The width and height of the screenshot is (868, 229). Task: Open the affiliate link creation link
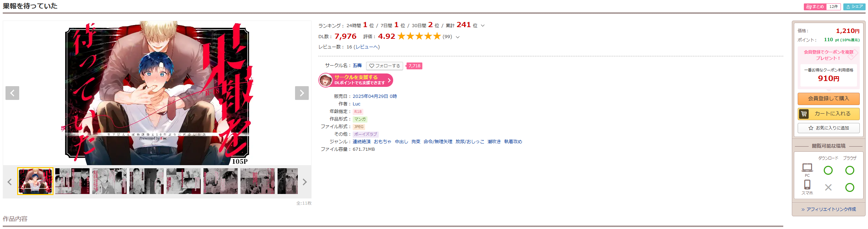coord(828,209)
